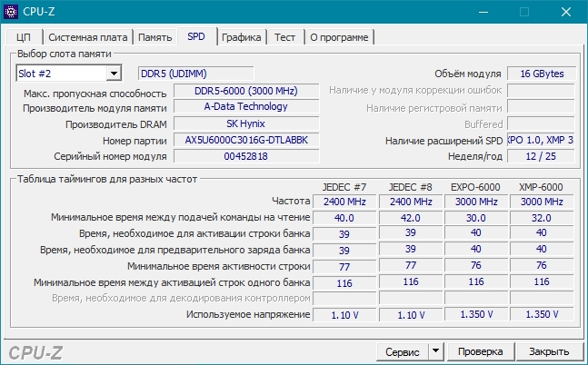Click the DDR5-6000 (3000 MHz) bandwidth field
This screenshot has height=365, width=588.
245,91
